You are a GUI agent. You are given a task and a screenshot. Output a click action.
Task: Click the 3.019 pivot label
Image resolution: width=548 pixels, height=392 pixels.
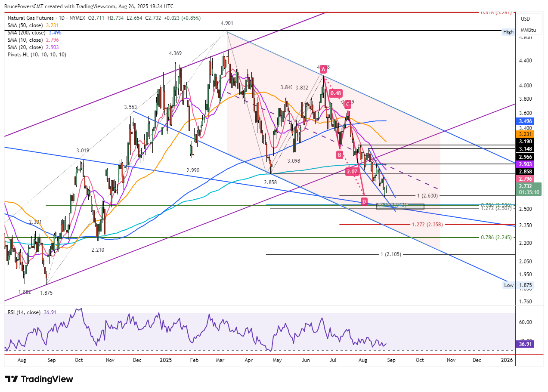(x=83, y=151)
